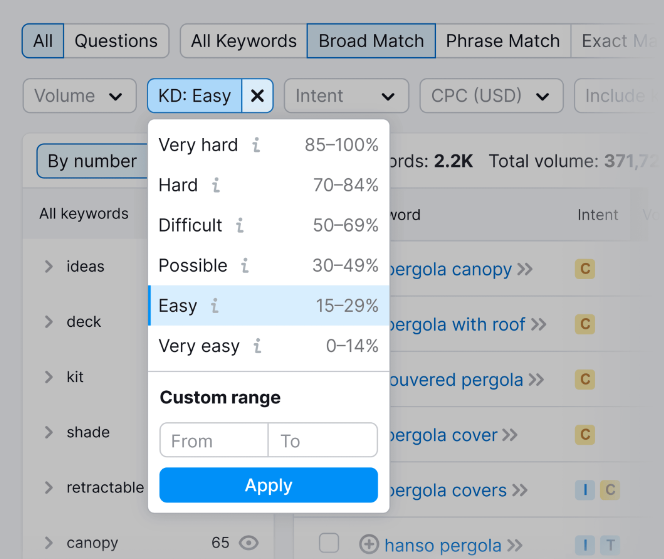Image resolution: width=664 pixels, height=559 pixels.
Task: Click the info icon beside Hard
Action: pos(216,185)
